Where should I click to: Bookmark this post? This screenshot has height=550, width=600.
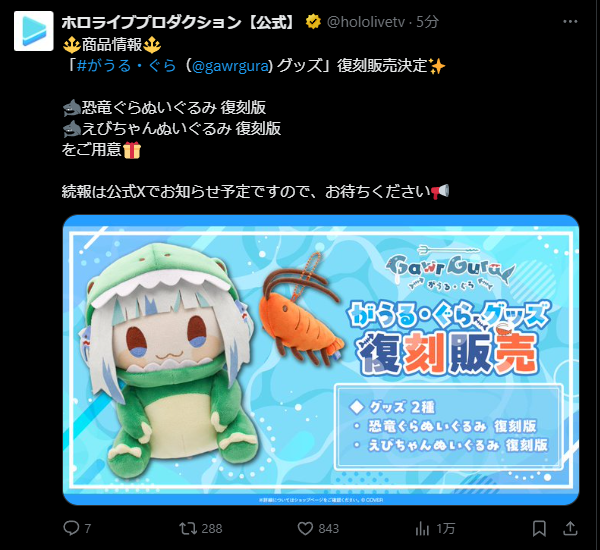tap(539, 529)
